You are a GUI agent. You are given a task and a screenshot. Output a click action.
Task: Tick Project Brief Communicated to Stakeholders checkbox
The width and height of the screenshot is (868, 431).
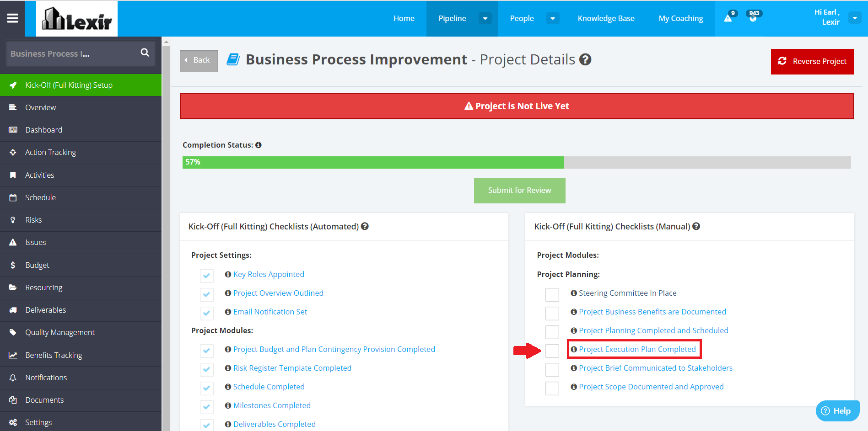pyautogui.click(x=552, y=369)
